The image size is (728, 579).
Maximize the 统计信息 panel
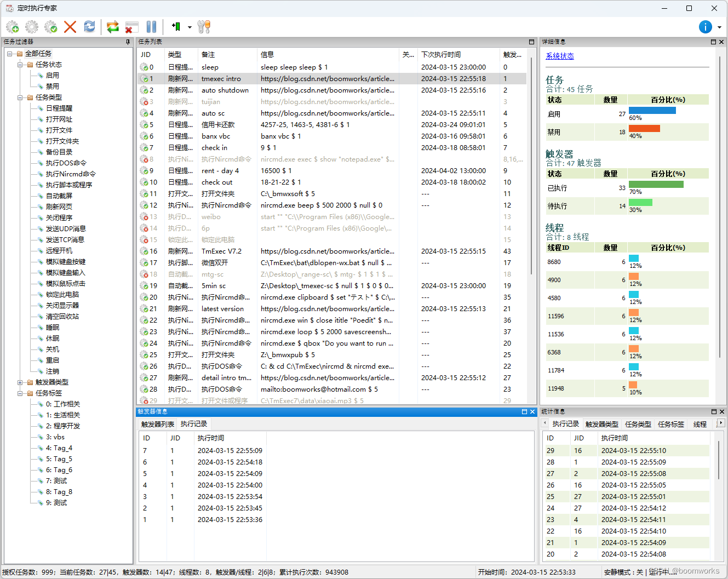point(714,411)
